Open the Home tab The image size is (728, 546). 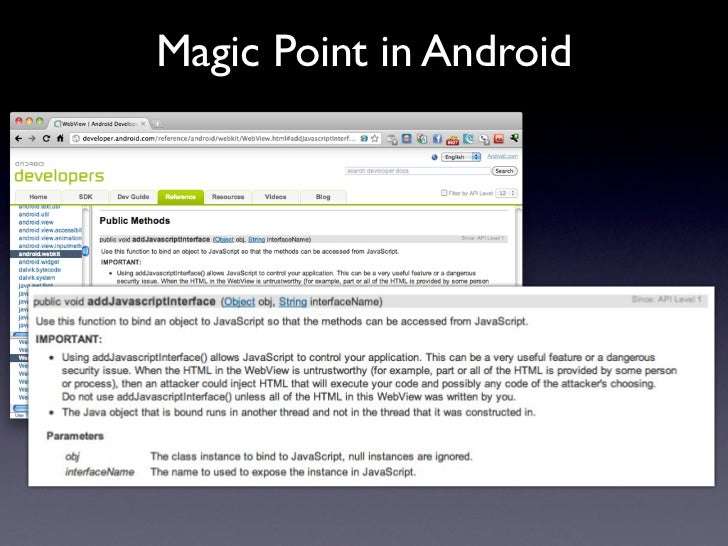click(38, 197)
